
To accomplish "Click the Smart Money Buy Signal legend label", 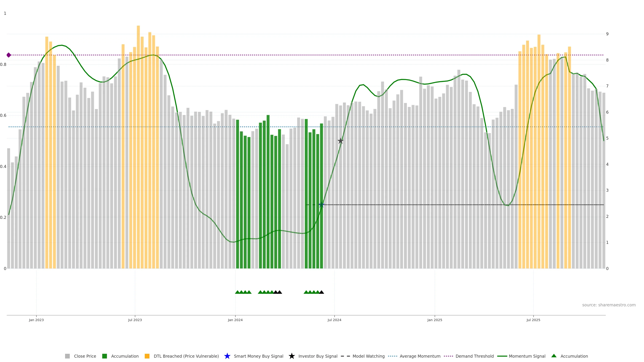I will tap(258, 356).
